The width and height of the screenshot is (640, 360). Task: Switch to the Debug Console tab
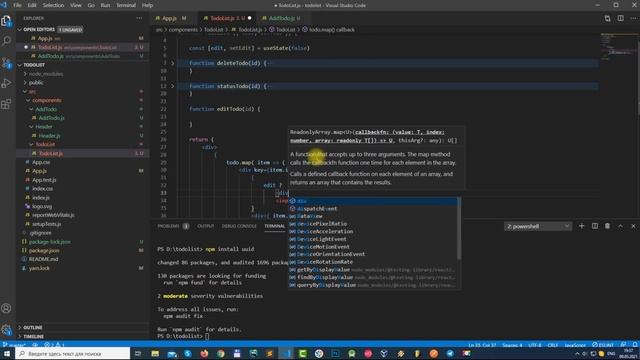(239, 226)
